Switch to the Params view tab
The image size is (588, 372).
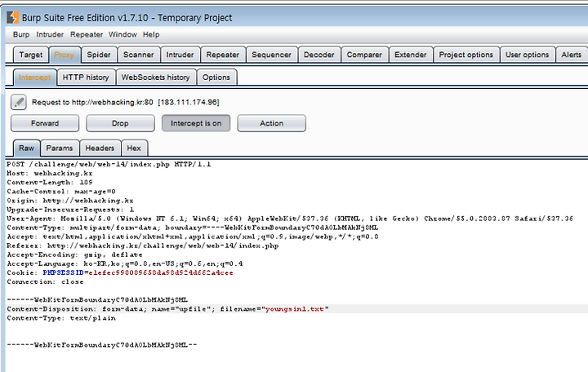pos(60,148)
